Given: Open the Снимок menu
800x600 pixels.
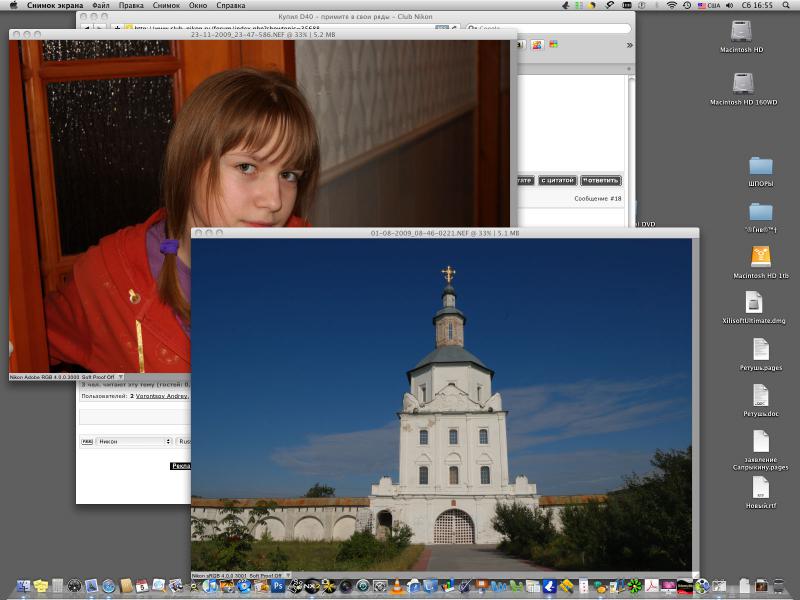Looking at the screenshot, I should [x=166, y=5].
